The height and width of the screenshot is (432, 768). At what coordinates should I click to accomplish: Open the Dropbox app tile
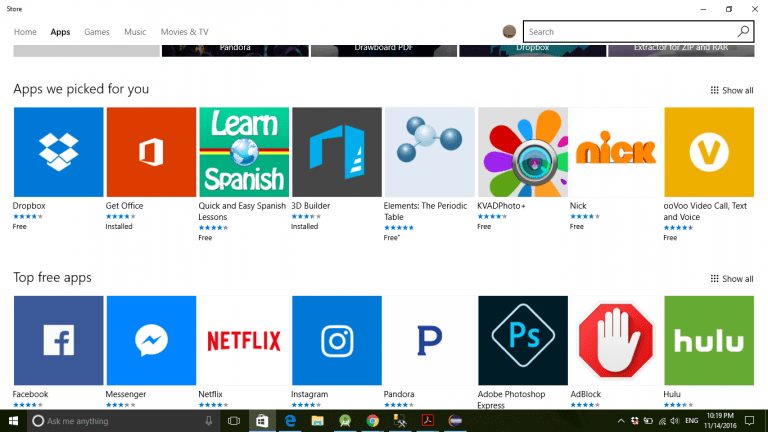pos(58,152)
